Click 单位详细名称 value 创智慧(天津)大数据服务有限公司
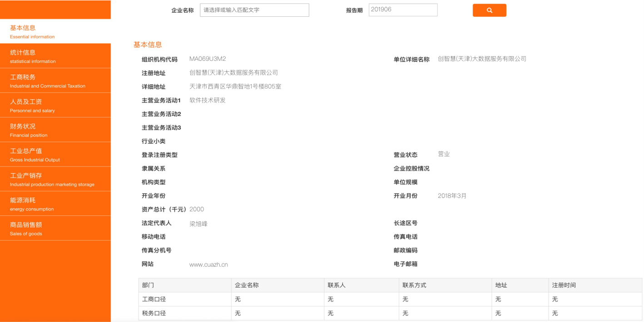 pyautogui.click(x=482, y=59)
